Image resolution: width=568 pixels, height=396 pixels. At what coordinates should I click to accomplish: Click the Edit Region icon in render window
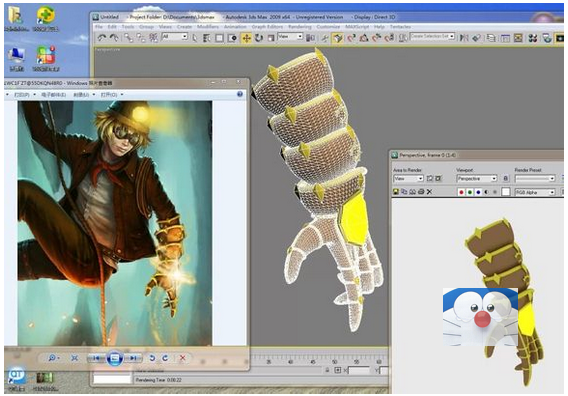click(430, 179)
